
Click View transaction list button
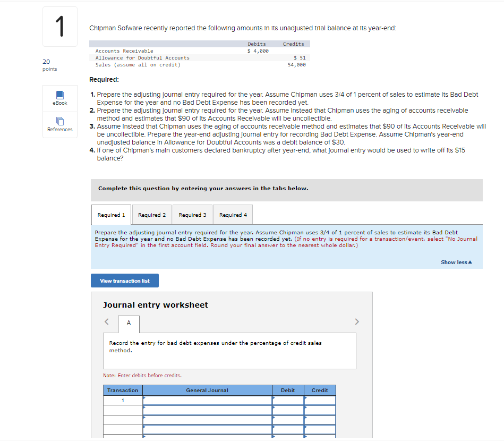pyautogui.click(x=125, y=281)
